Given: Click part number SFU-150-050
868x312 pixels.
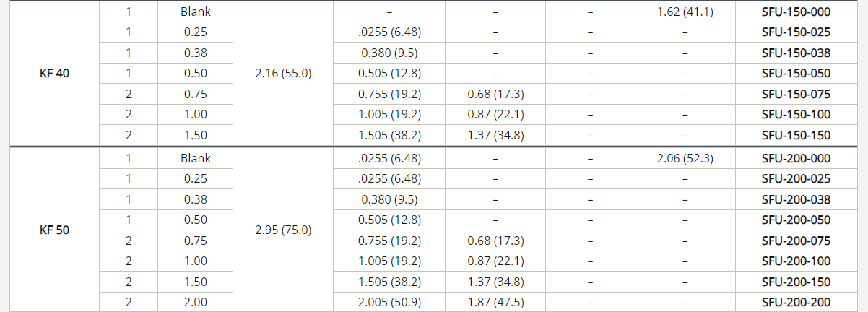Looking at the screenshot, I should pos(796,73).
